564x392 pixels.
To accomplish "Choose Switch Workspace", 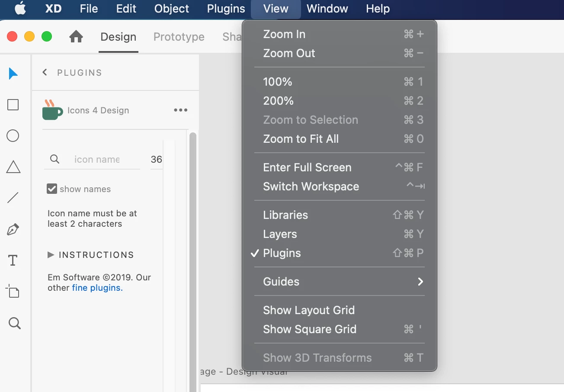I will coord(340,186).
